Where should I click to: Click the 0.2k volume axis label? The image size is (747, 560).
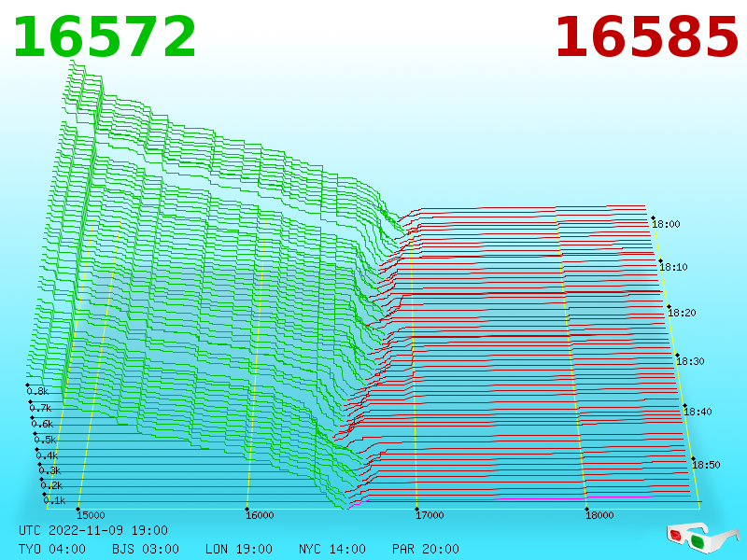(52, 485)
